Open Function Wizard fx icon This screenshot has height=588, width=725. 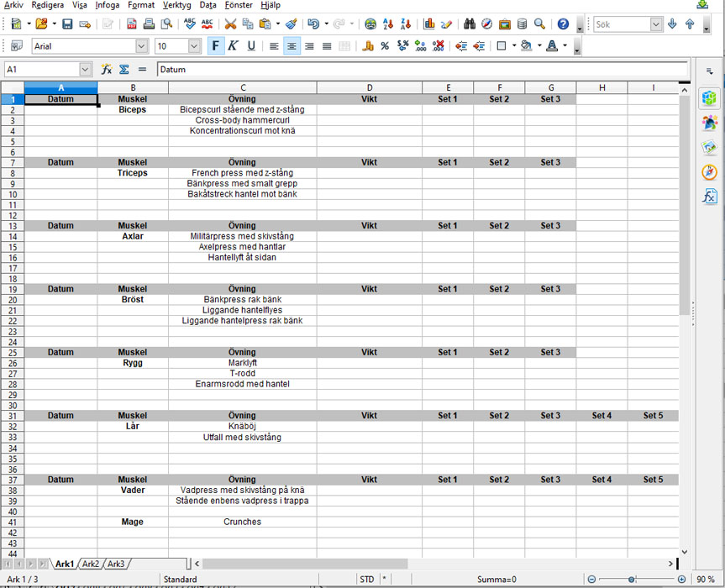click(107, 70)
